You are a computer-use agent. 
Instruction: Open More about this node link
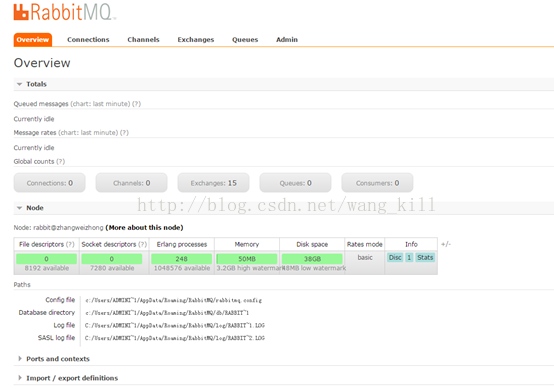tap(144, 228)
